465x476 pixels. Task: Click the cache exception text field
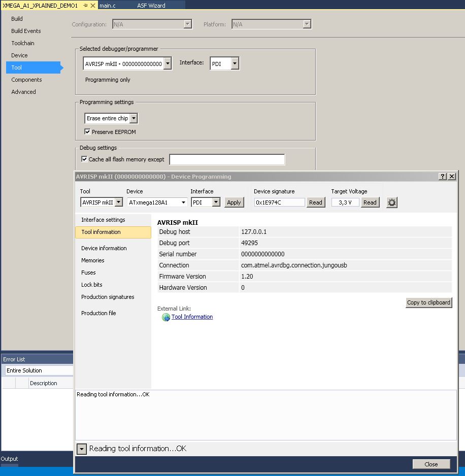point(227,159)
